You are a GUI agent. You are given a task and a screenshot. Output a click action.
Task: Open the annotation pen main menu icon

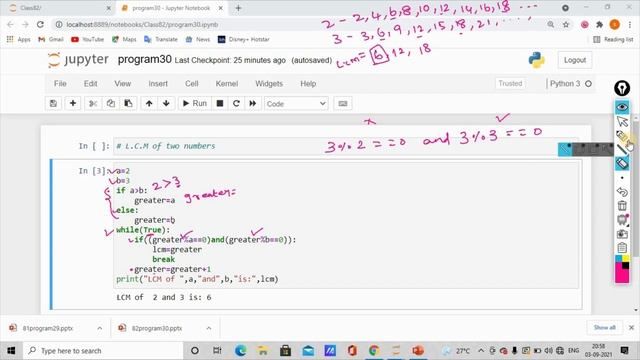click(x=622, y=88)
